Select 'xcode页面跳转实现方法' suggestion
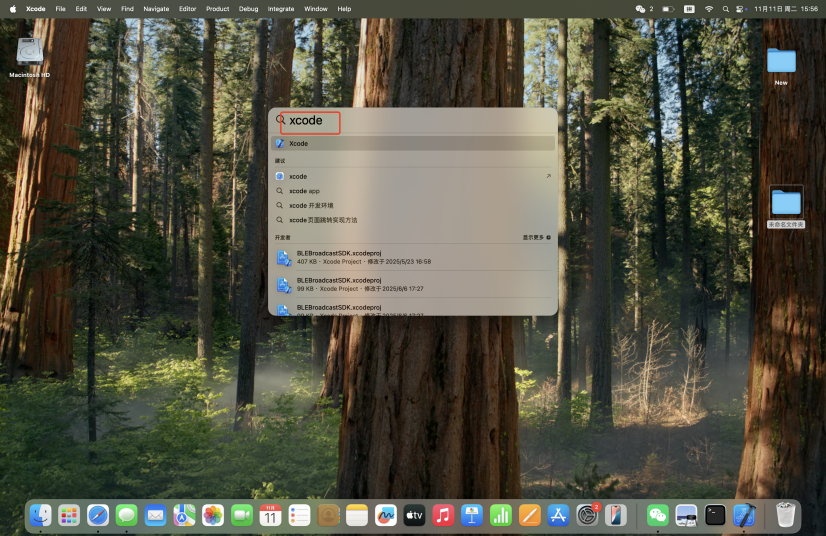Image resolution: width=826 pixels, height=536 pixels. point(413,220)
